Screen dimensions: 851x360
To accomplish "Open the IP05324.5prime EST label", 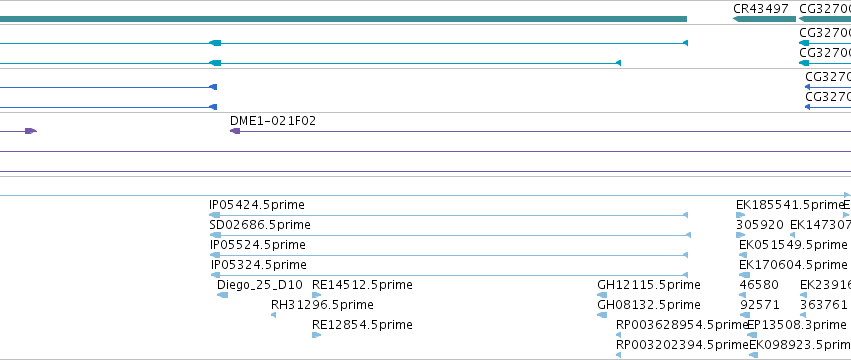I will pyautogui.click(x=259, y=265).
